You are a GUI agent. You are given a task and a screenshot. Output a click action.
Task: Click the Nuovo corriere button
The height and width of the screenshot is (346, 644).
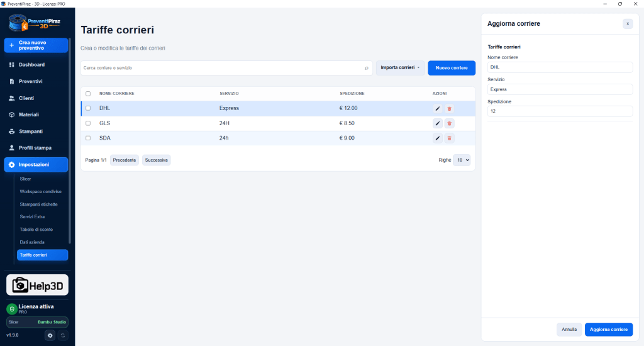tap(452, 68)
